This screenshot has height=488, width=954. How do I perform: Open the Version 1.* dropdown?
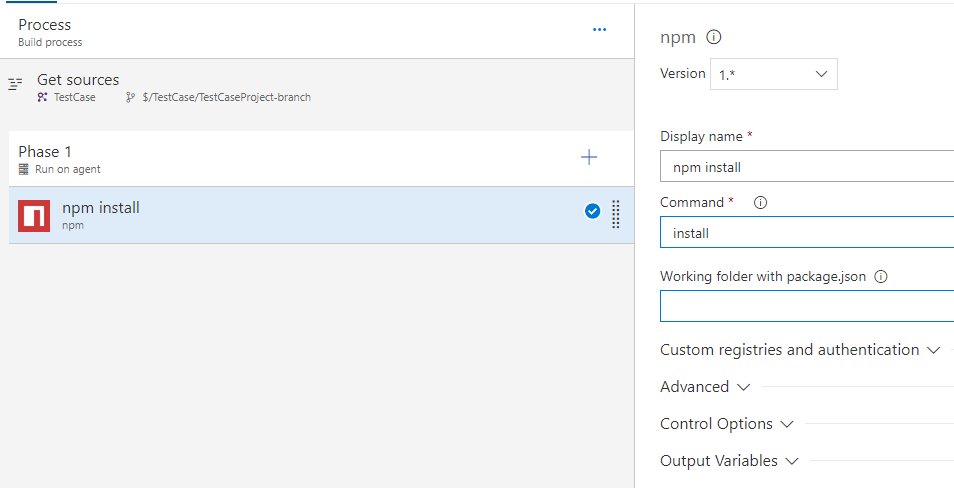point(773,74)
